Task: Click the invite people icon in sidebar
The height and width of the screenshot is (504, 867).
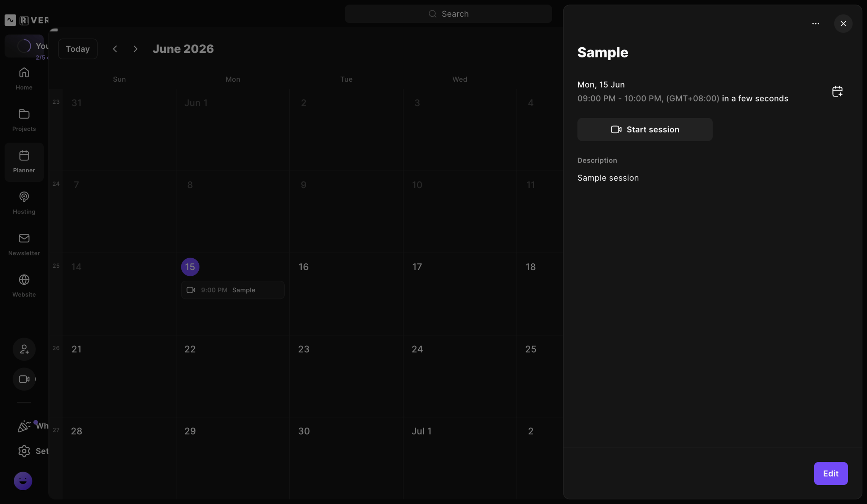Action: point(24,349)
